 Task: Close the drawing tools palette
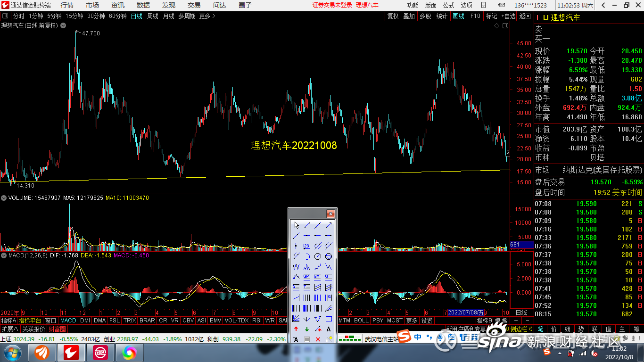(x=330, y=214)
